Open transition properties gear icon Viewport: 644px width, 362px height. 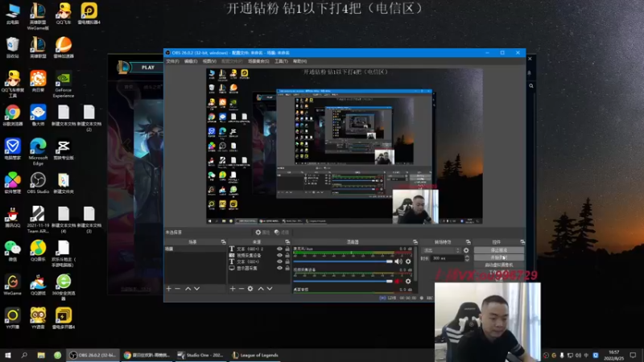466,250
